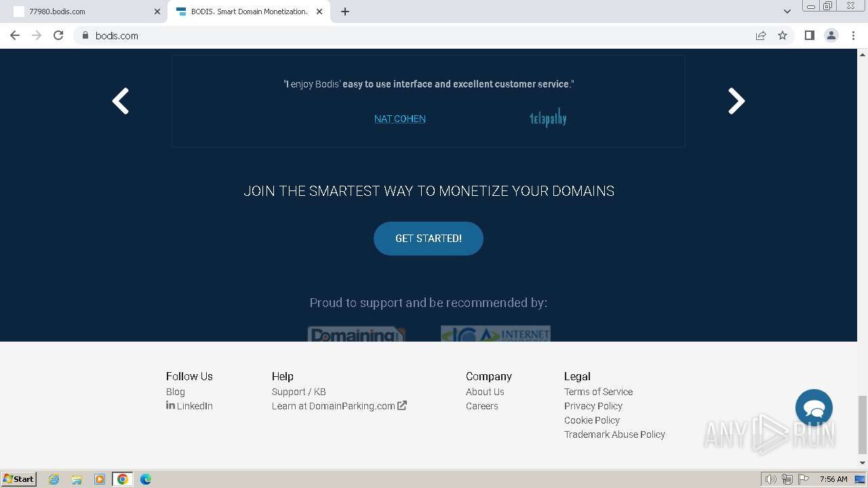This screenshot has height=488, width=868.
Task: Click the page vertical scrollbar thumb
Action: (863, 424)
